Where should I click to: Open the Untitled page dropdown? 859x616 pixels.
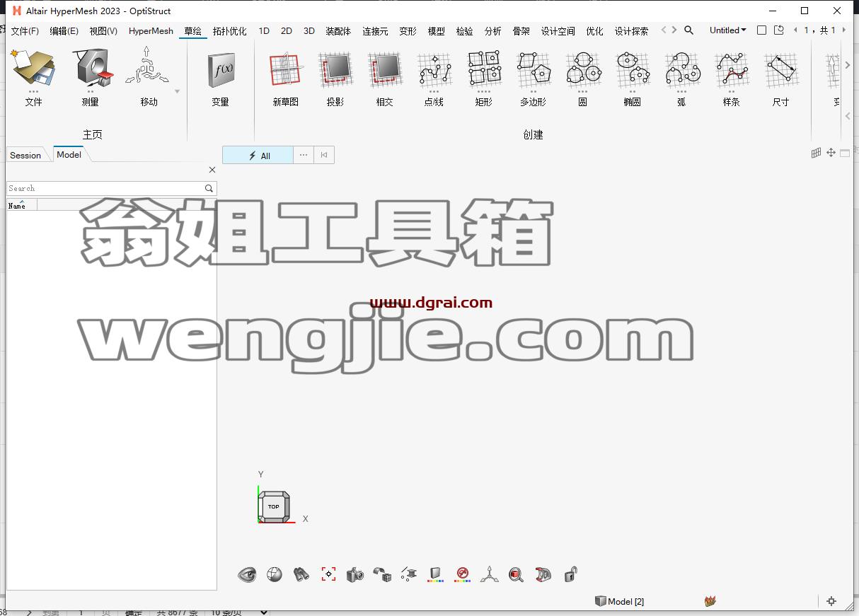pos(728,30)
